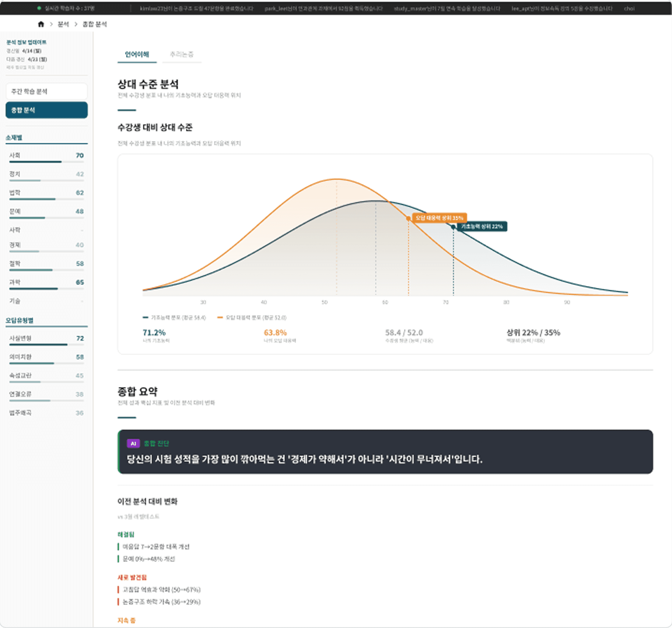Image resolution: width=672 pixels, height=628 pixels.
Task: Click the 오답유형별 section heading
Action: tap(19, 320)
